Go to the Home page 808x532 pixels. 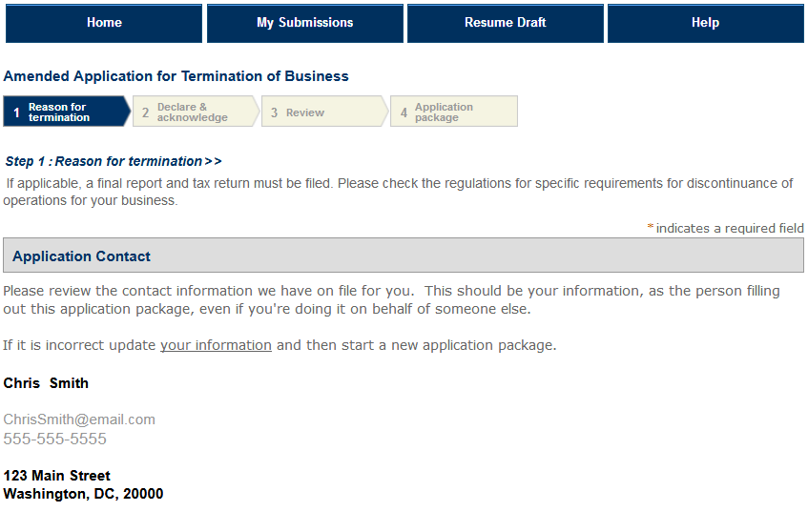click(x=104, y=24)
